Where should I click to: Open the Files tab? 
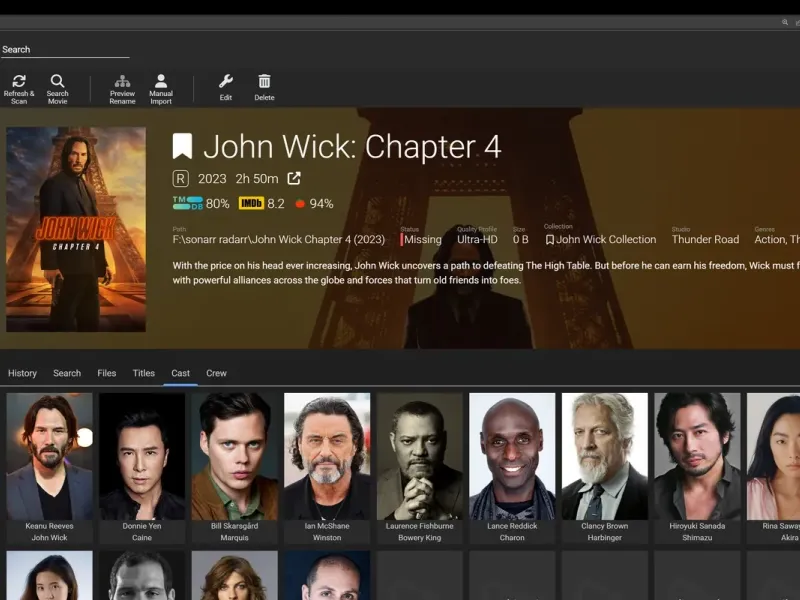[x=107, y=373]
